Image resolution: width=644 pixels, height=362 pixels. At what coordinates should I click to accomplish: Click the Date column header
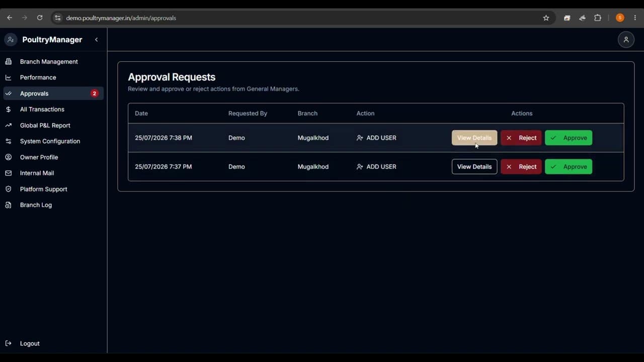[x=141, y=113]
